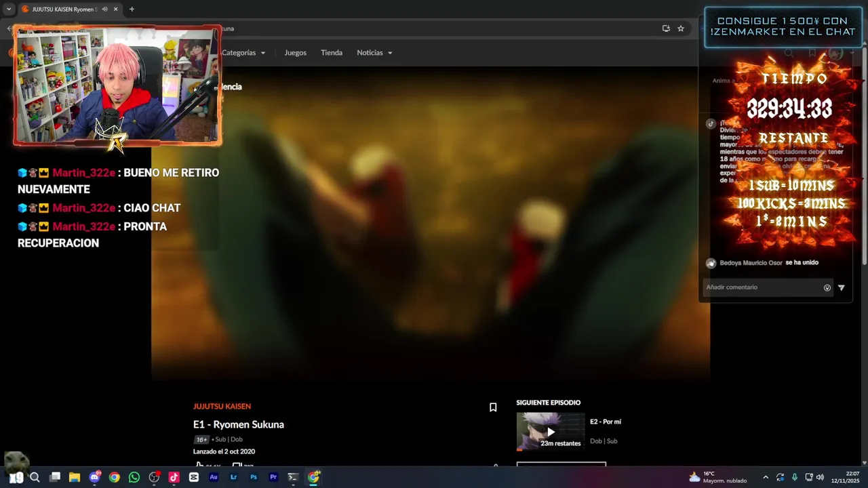Screen dimensions: 868x488
Task: Expand the Categorías dropdown menu
Action: (243, 53)
